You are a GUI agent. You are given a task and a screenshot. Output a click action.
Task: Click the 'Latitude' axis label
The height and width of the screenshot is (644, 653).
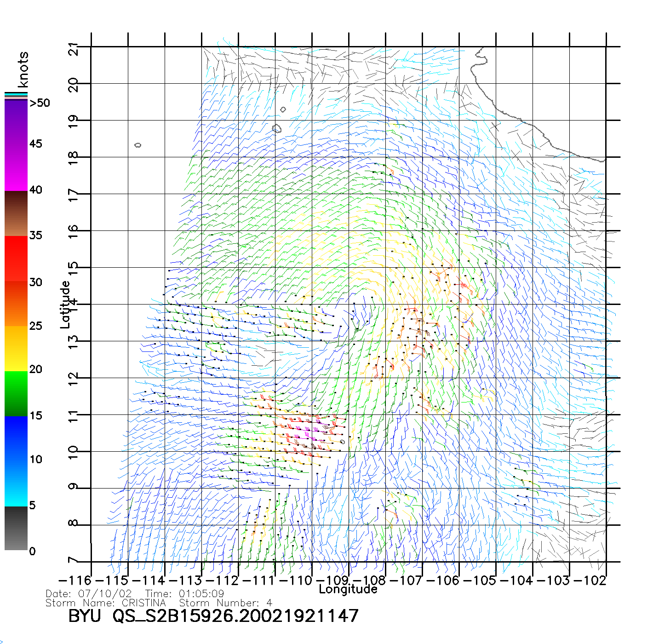pos(65,304)
